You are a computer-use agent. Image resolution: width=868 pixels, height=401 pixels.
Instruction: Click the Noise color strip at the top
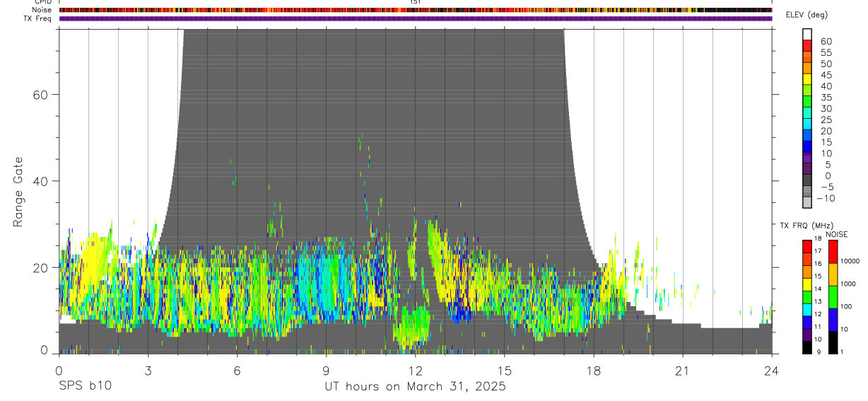(x=415, y=10)
